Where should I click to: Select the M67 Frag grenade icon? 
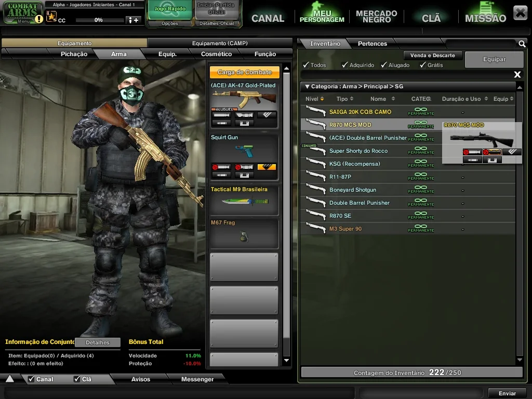click(244, 236)
